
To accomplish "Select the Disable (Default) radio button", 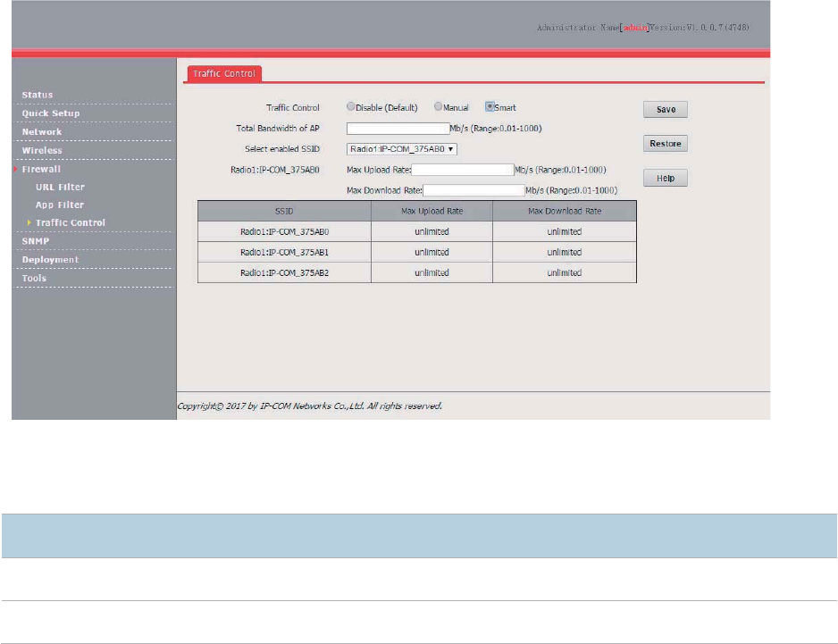I will [x=350, y=107].
